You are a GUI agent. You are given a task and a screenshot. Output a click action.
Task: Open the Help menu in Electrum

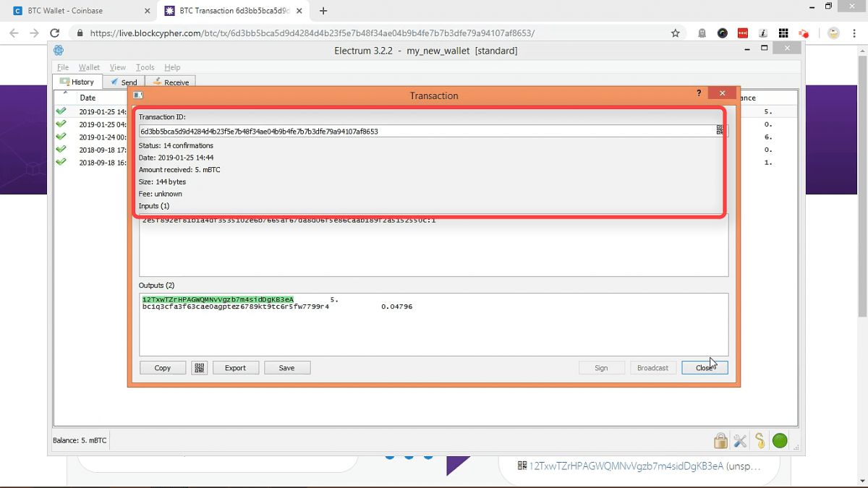[x=172, y=67]
